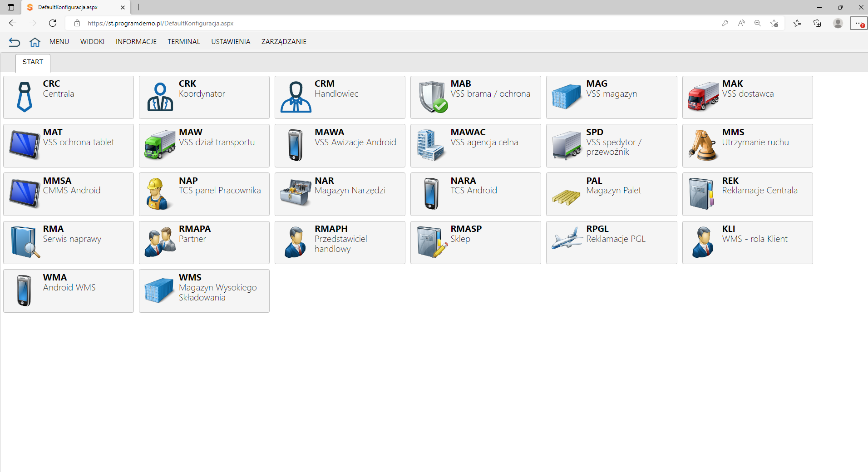Image resolution: width=868 pixels, height=472 pixels.
Task: Open MAB shield icon with green checkmark
Action: pyautogui.click(x=433, y=97)
